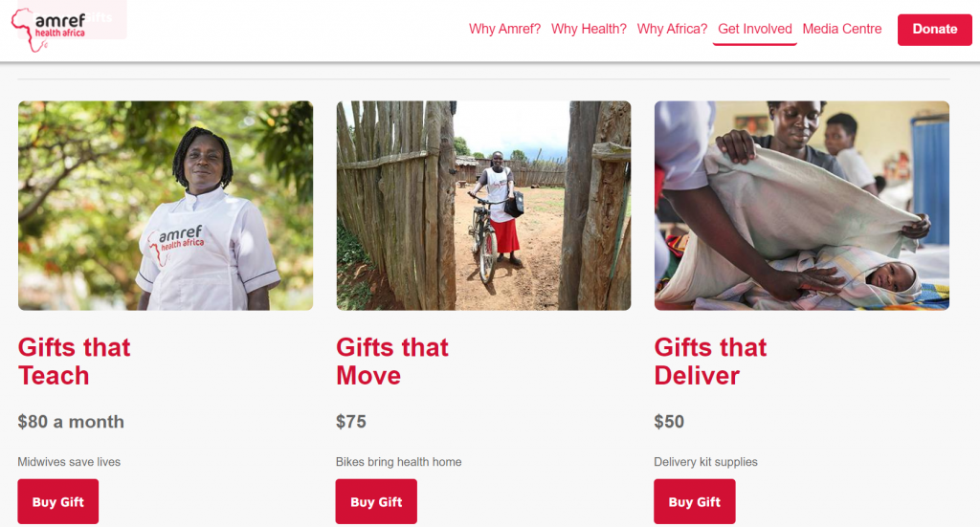Click the Gifts that Move heading
Viewport: 980px width, 527px height.
tap(391, 362)
